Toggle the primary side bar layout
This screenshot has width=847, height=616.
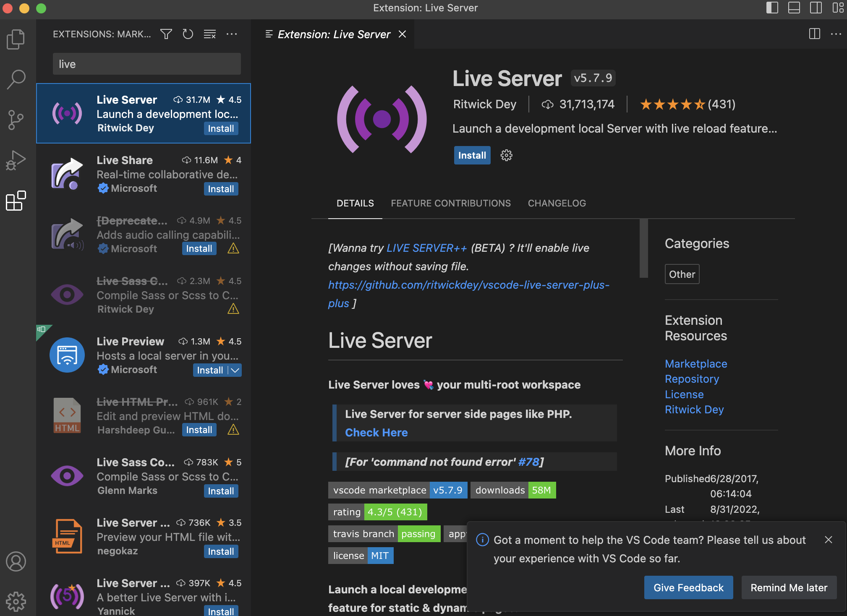coord(772,8)
